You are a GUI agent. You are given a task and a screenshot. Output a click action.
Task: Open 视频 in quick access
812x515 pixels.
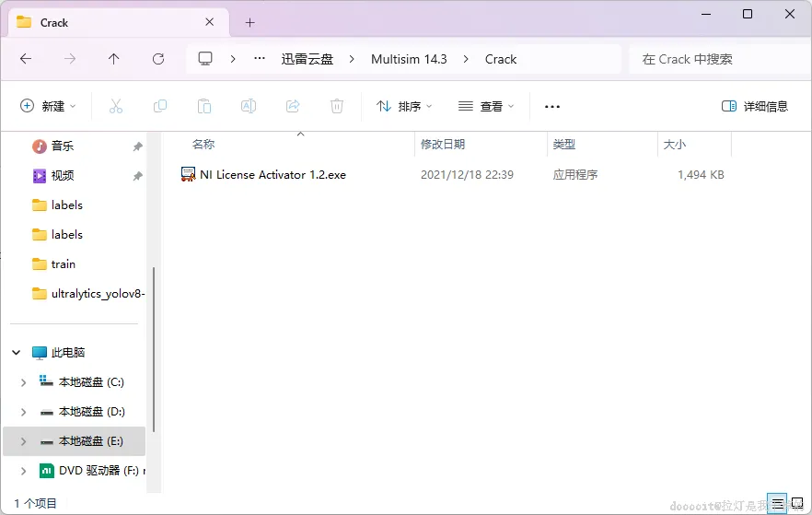point(63,176)
